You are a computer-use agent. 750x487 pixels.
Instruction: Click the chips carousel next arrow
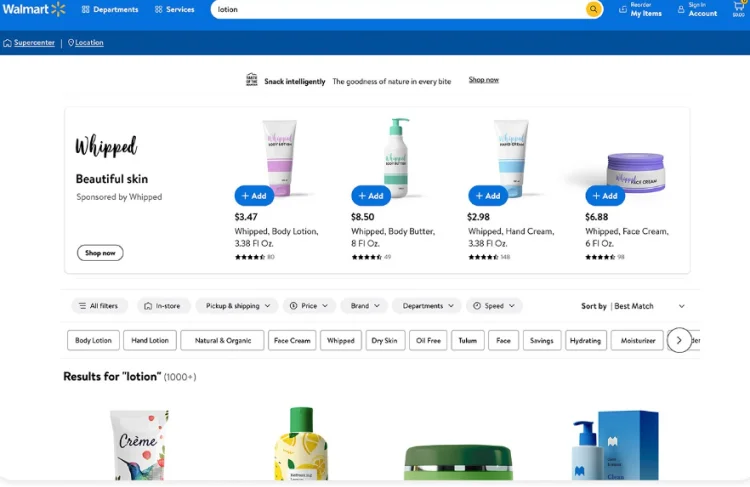(x=679, y=340)
